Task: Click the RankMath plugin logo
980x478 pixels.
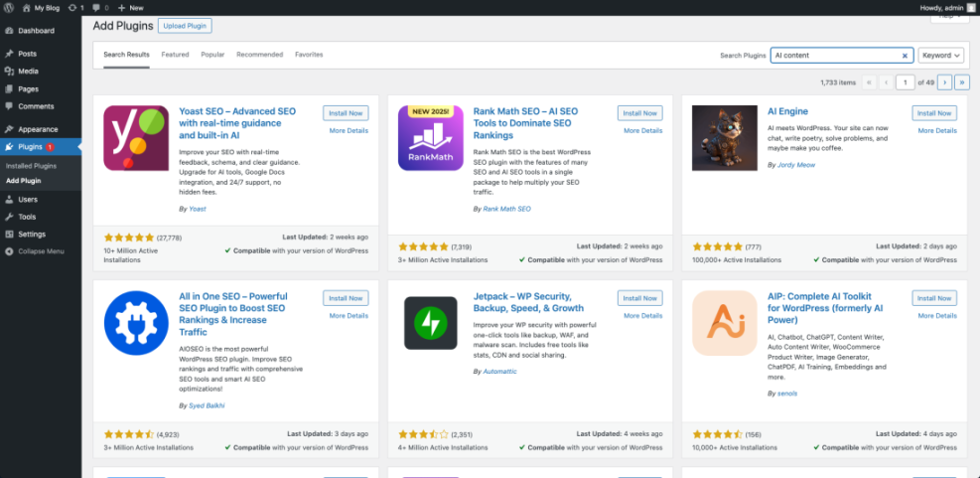Action: coord(431,138)
